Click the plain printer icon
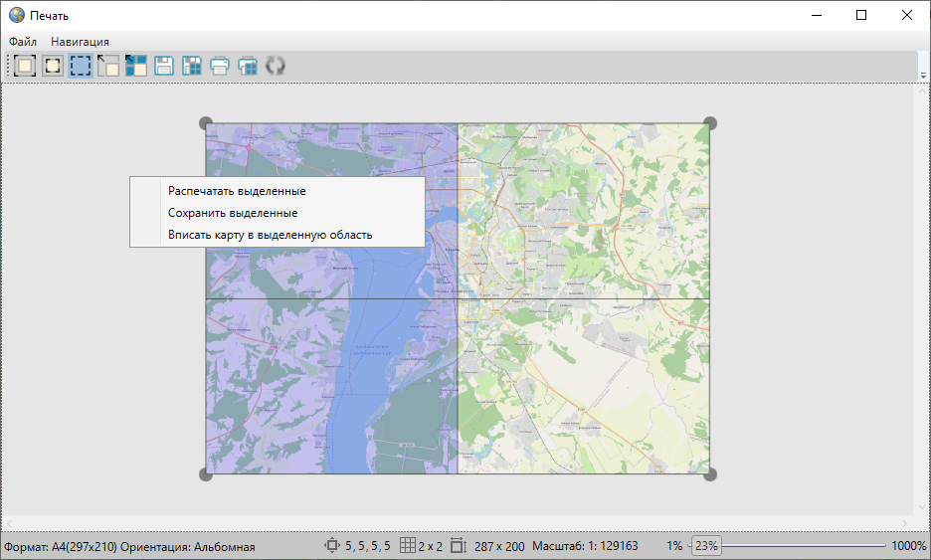931x560 pixels. pyautogui.click(x=220, y=66)
